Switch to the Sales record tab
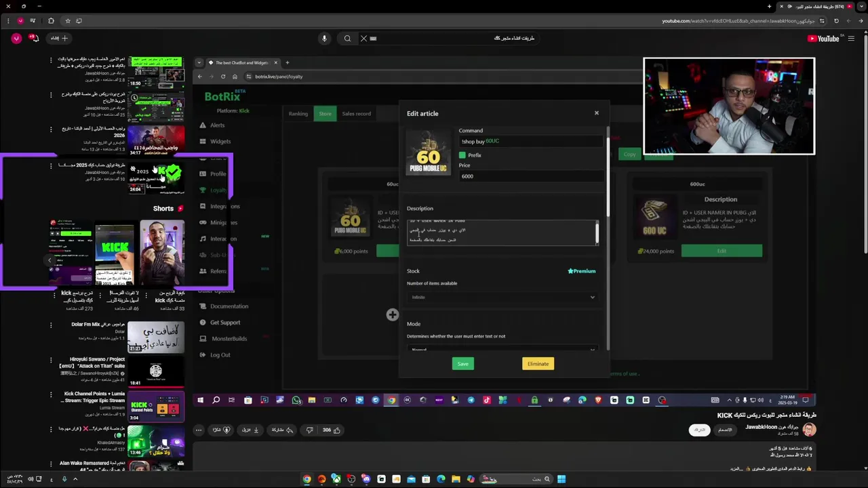The height and width of the screenshot is (488, 868). pos(356,114)
